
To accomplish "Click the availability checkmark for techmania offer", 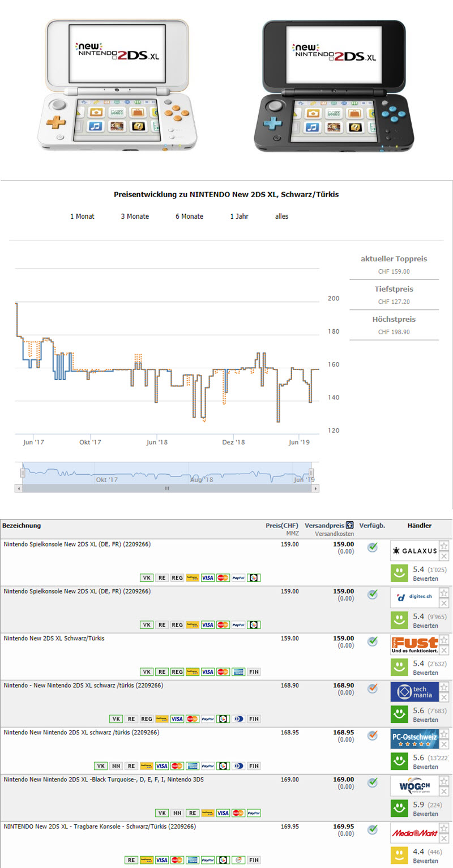I will [x=372, y=688].
